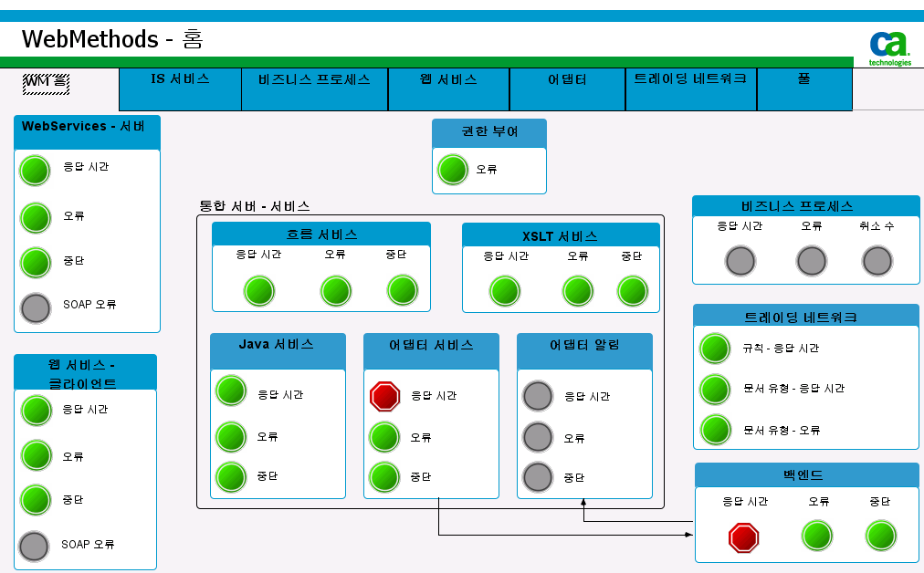Screen dimensions: 924x573
Task: Click 웹 서비스 클라이언트 오류 green light
Action: (x=37, y=456)
